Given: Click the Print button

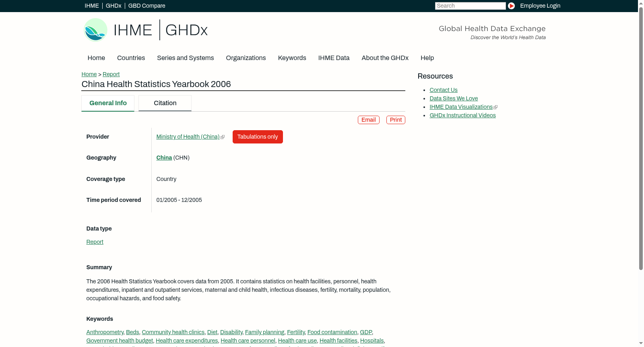Looking at the screenshot, I should 396,120.
